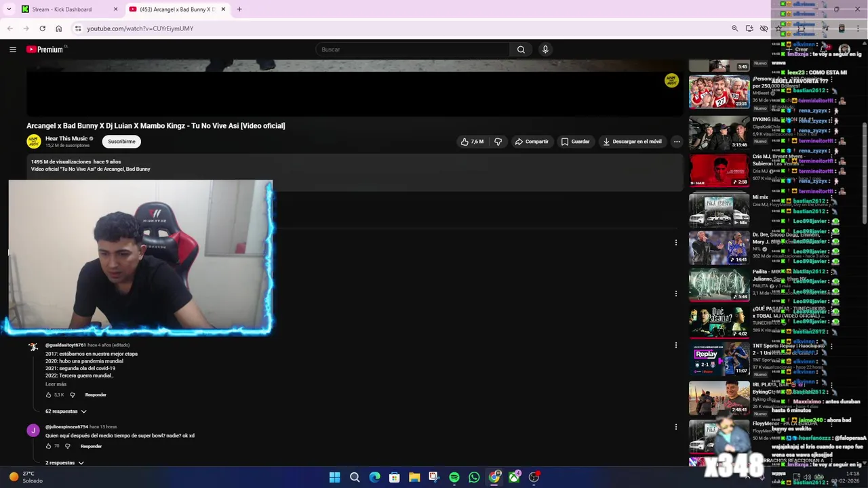868x488 pixels.
Task: Open the Windows Start menu
Action: [x=334, y=477]
